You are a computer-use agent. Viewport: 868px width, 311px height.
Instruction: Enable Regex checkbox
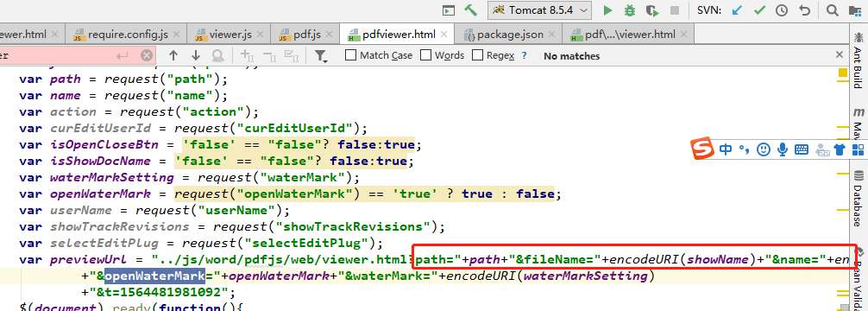pos(477,55)
